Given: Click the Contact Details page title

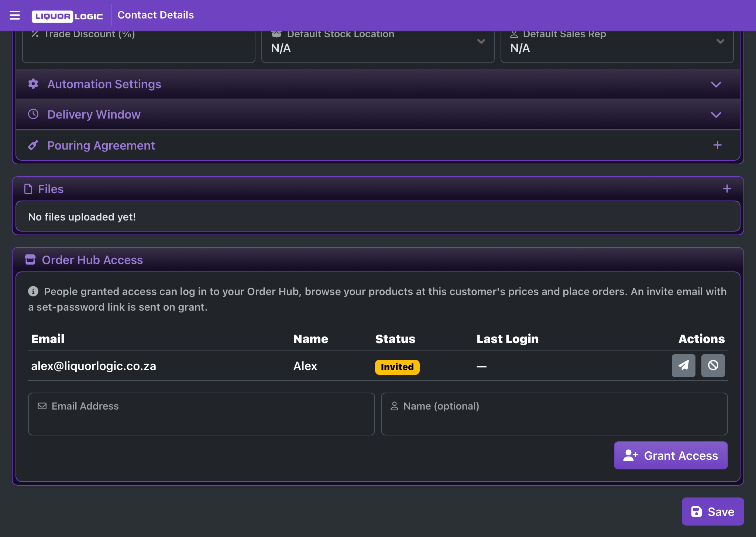Looking at the screenshot, I should coord(156,15).
